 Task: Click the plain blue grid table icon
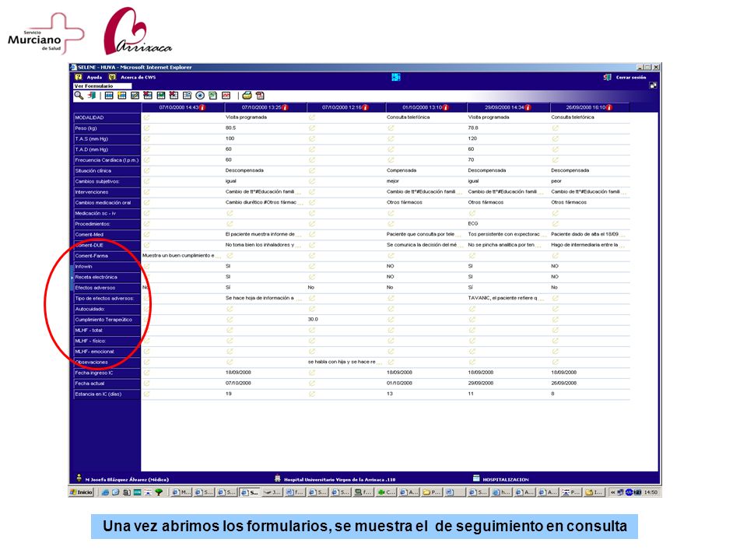point(109,96)
